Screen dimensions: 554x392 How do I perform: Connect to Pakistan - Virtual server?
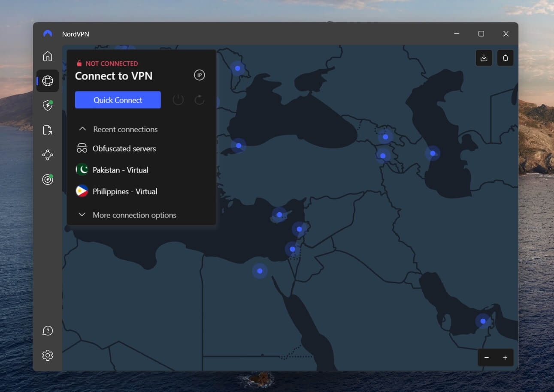(120, 170)
